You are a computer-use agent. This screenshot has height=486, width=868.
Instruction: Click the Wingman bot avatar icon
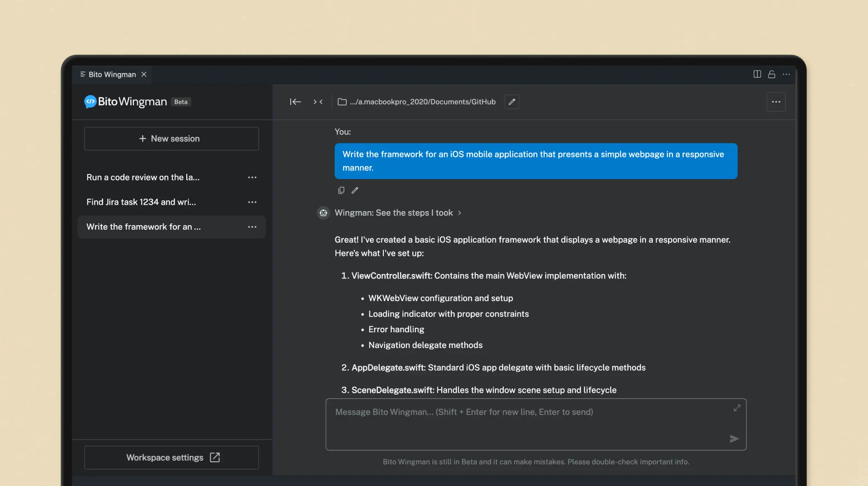323,212
